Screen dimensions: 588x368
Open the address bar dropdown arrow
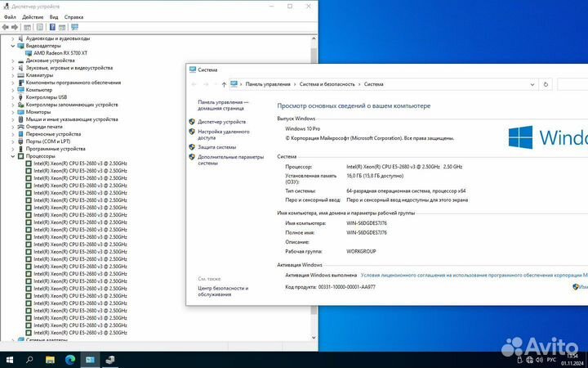click(x=532, y=84)
